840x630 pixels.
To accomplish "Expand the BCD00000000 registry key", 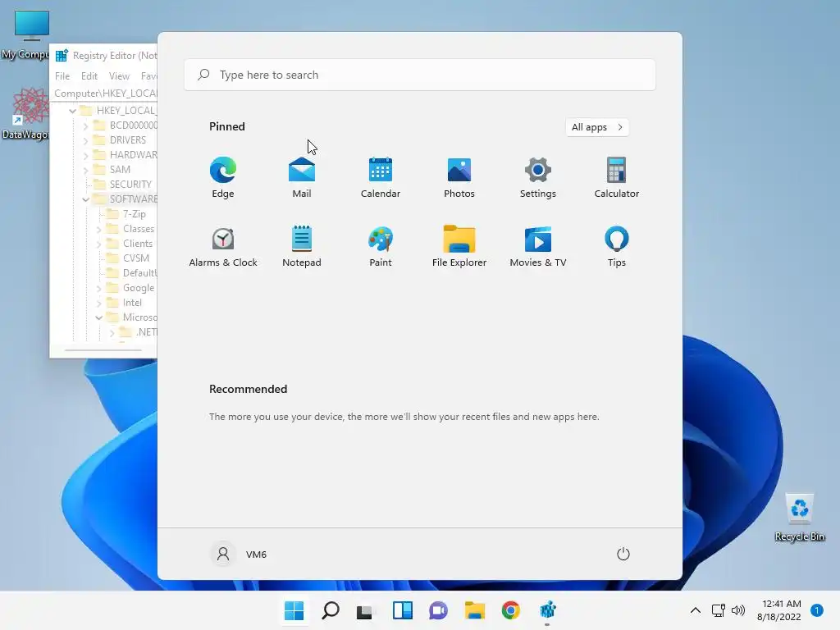I will click(85, 126).
